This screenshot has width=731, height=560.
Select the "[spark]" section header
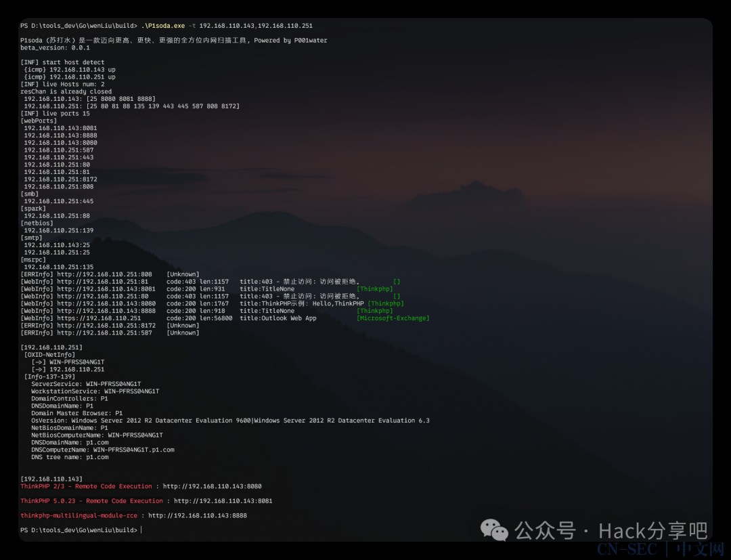(33, 209)
